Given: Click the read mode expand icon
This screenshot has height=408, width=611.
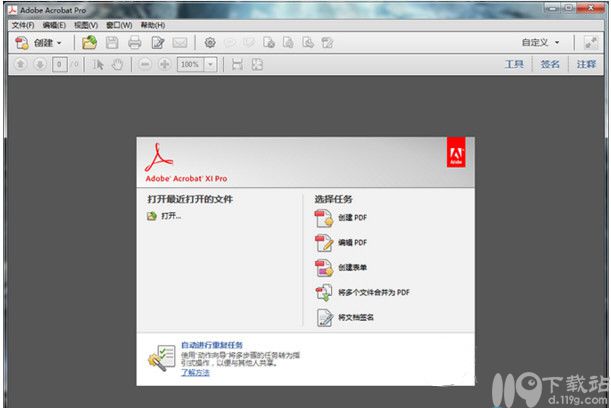Looking at the screenshot, I should [591, 42].
